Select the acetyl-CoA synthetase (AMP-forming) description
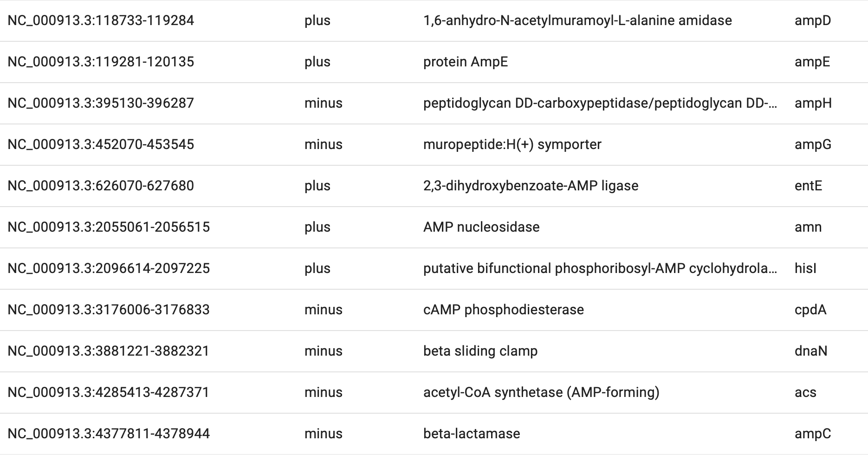The image size is (868, 455). tap(541, 392)
